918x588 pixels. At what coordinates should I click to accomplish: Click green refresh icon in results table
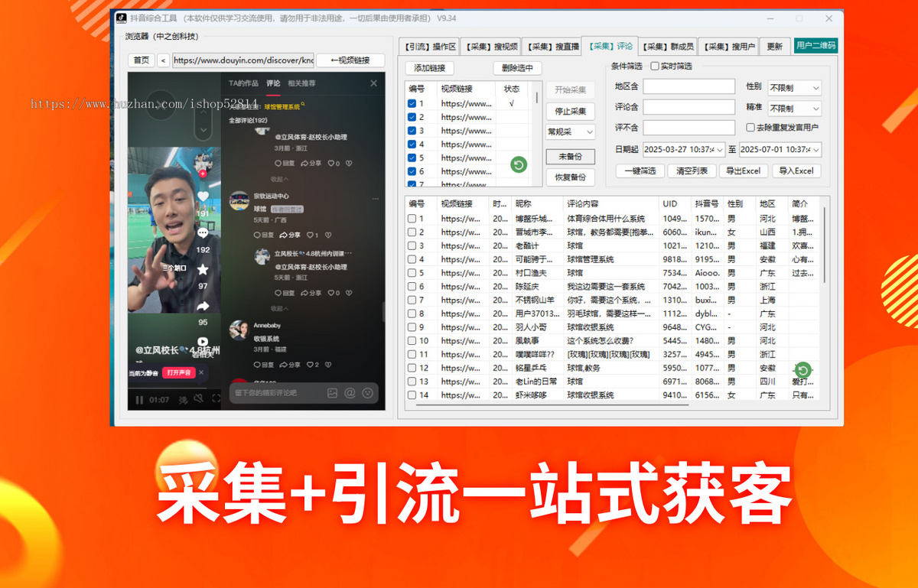pos(803,371)
